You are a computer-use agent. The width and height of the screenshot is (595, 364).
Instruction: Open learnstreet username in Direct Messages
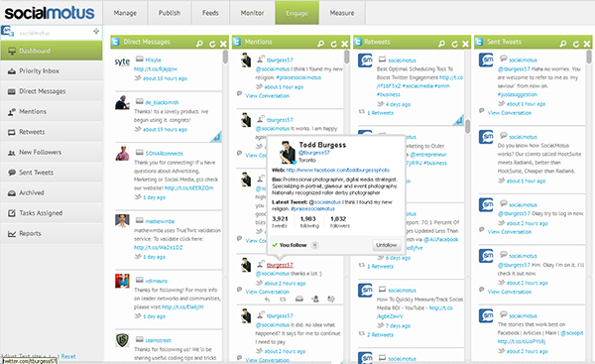pos(159,340)
